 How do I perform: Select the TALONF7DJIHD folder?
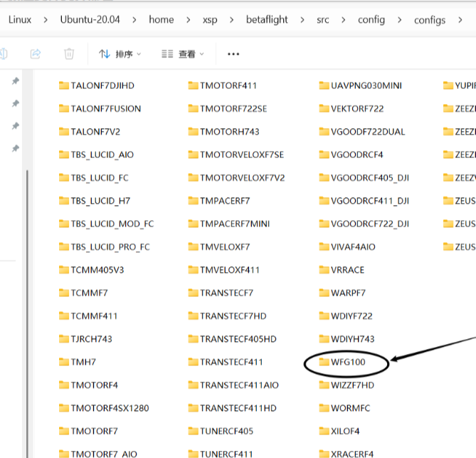coord(102,85)
